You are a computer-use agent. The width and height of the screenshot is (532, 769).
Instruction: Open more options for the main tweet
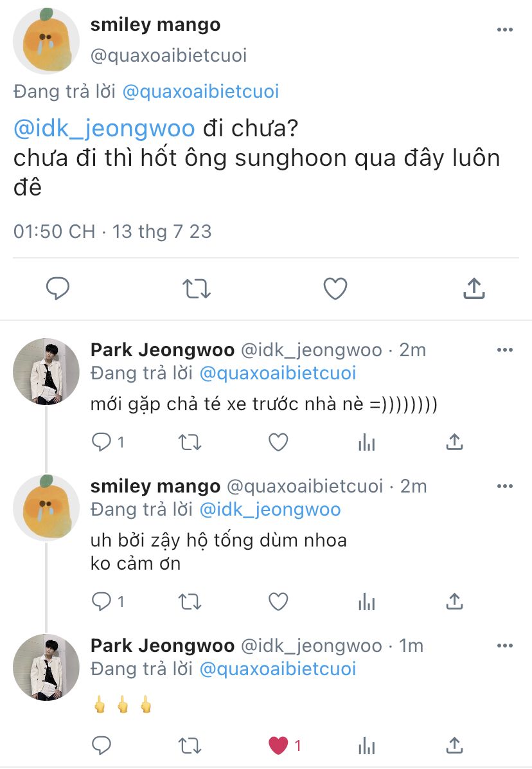(505, 30)
